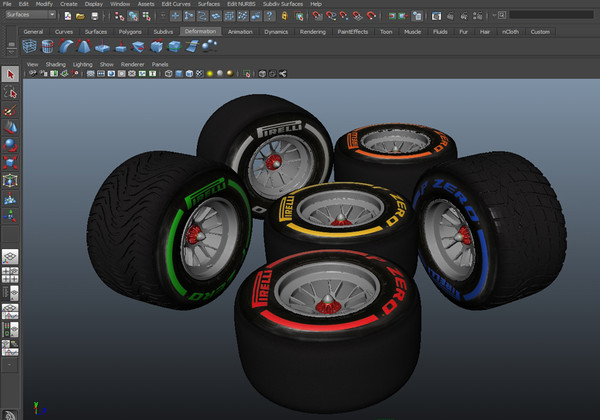Open the panel View menu

[x=33, y=64]
